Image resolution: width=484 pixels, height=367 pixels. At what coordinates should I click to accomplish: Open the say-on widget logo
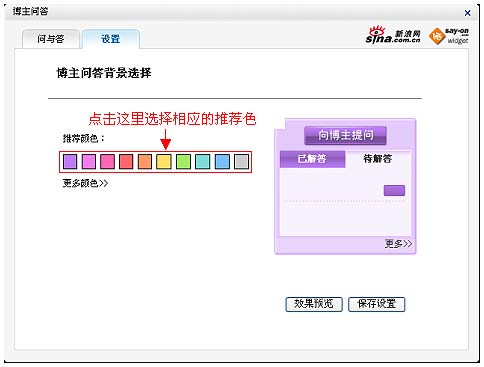(x=449, y=36)
